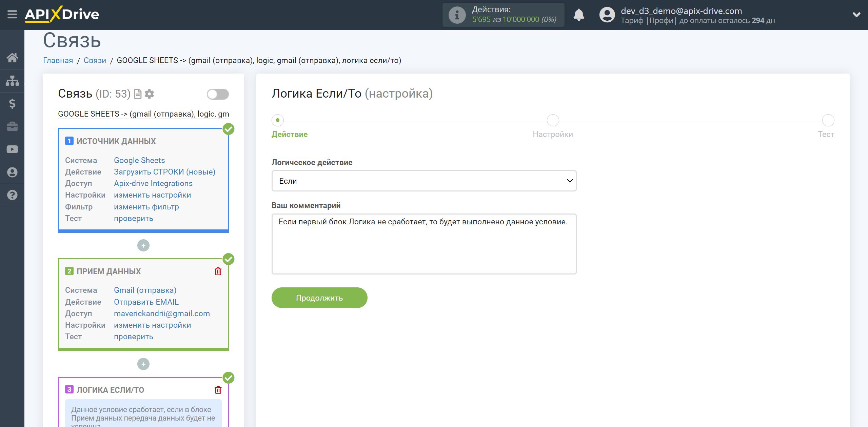Go to Связи breadcrumb
Image resolution: width=868 pixels, height=427 pixels.
click(x=95, y=61)
